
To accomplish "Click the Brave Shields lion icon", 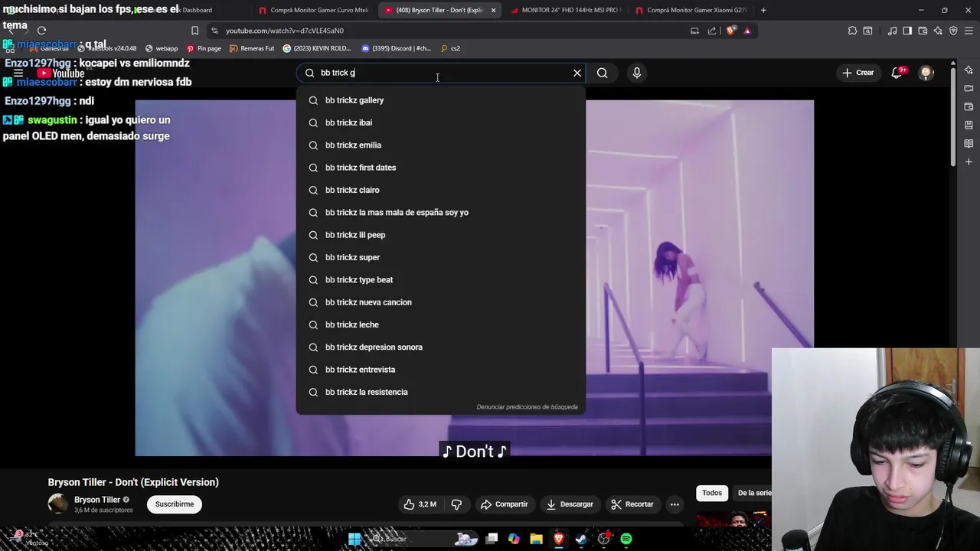I will 731,31.
